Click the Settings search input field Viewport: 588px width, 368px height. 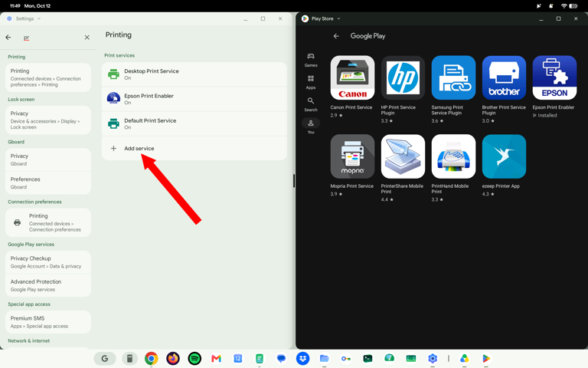pyautogui.click(x=51, y=37)
